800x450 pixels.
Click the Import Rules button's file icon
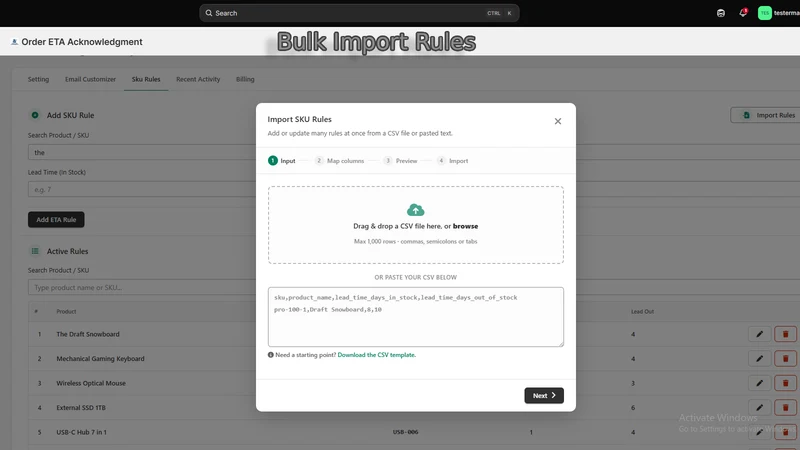pyautogui.click(x=746, y=115)
